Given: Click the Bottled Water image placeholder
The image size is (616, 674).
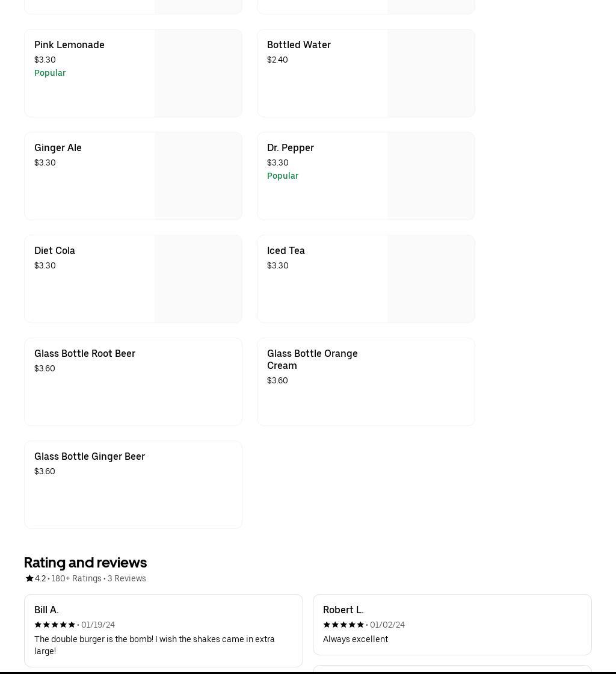Looking at the screenshot, I should pyautogui.click(x=431, y=73).
